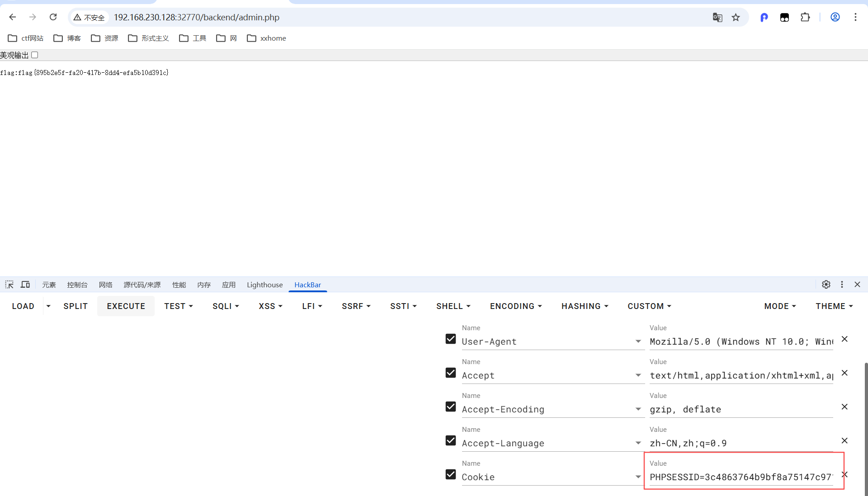Open the THEME dropdown

point(834,306)
